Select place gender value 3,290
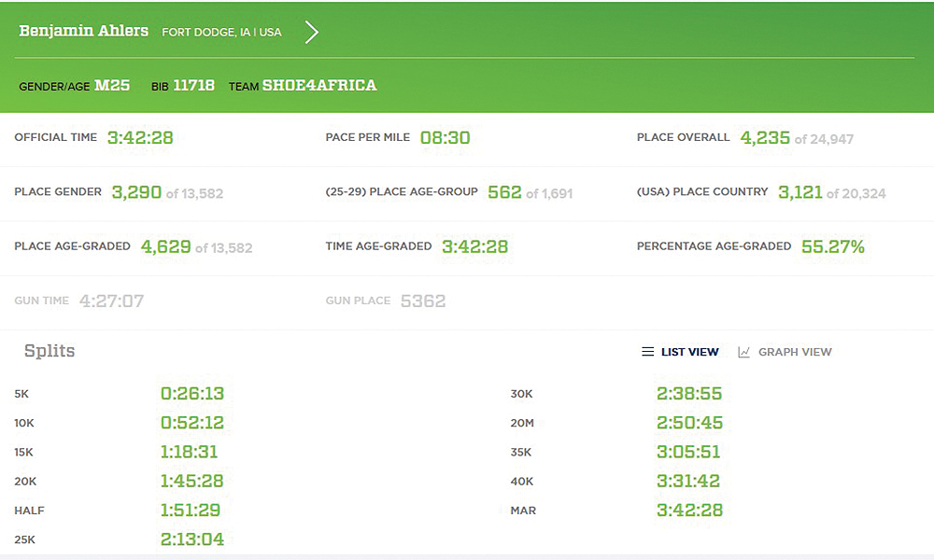This screenshot has width=934, height=560. click(x=136, y=193)
